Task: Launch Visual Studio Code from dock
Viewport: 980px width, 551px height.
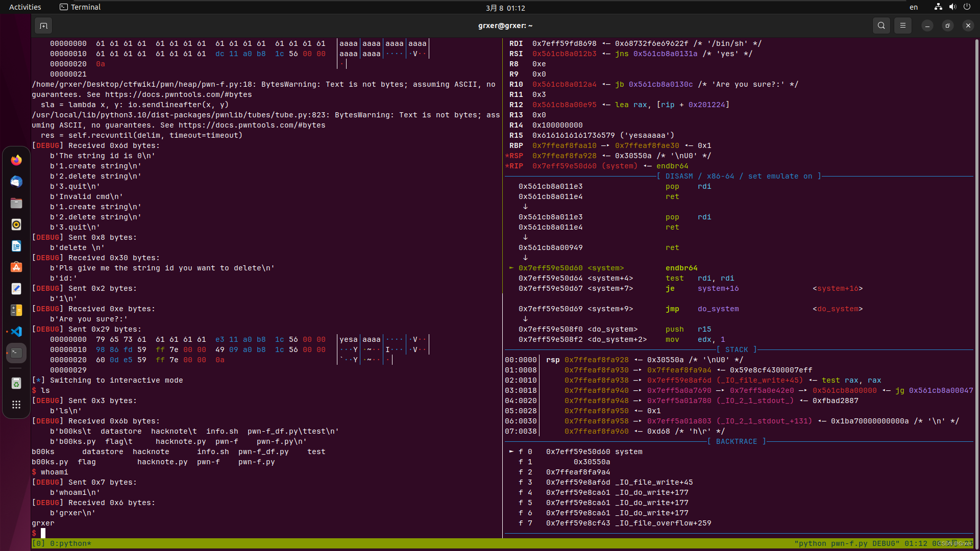Action: [x=16, y=332]
